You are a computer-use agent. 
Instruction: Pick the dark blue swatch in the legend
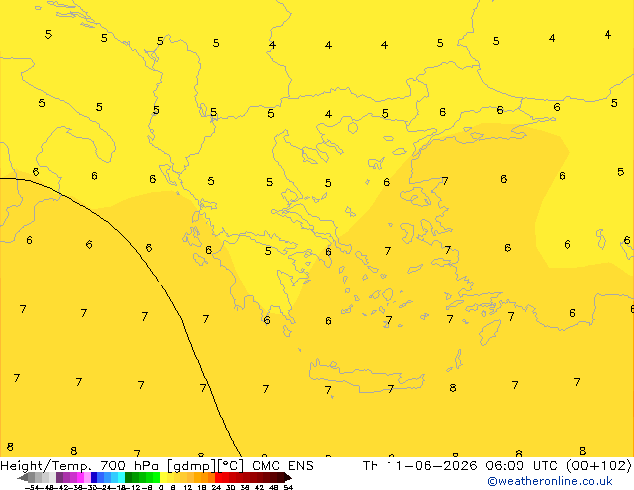point(94,477)
